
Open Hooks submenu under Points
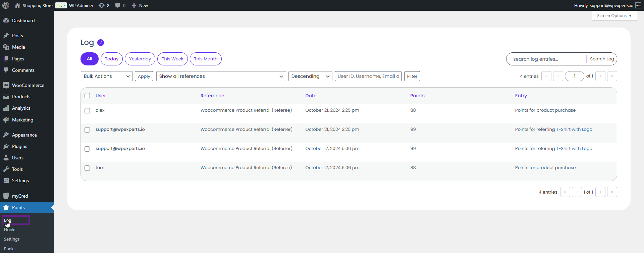(10, 230)
